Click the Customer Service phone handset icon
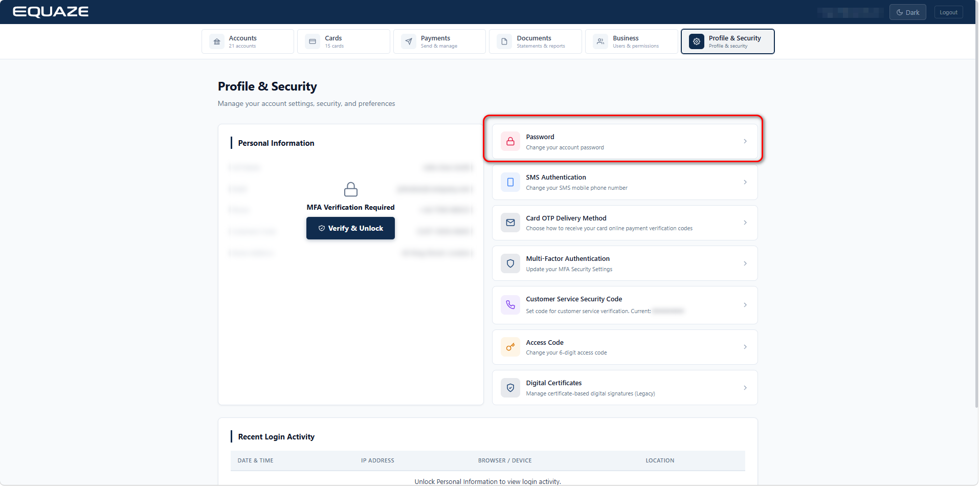The width and height of the screenshot is (980, 486). tap(510, 305)
